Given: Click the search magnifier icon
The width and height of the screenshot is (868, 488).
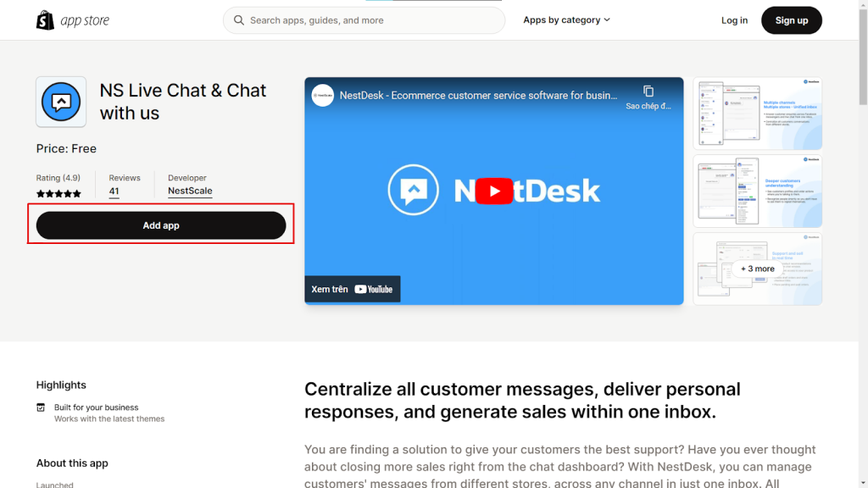Looking at the screenshot, I should [x=238, y=20].
